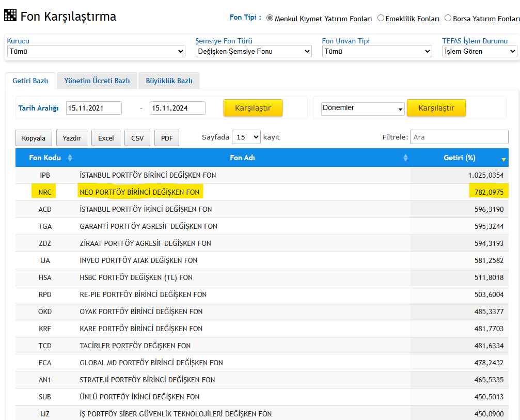Click İSTANBUL PORTFÖY İKİNCİ DEĞİŞKEN FON
This screenshot has width=520, height=420.
[x=146, y=209]
